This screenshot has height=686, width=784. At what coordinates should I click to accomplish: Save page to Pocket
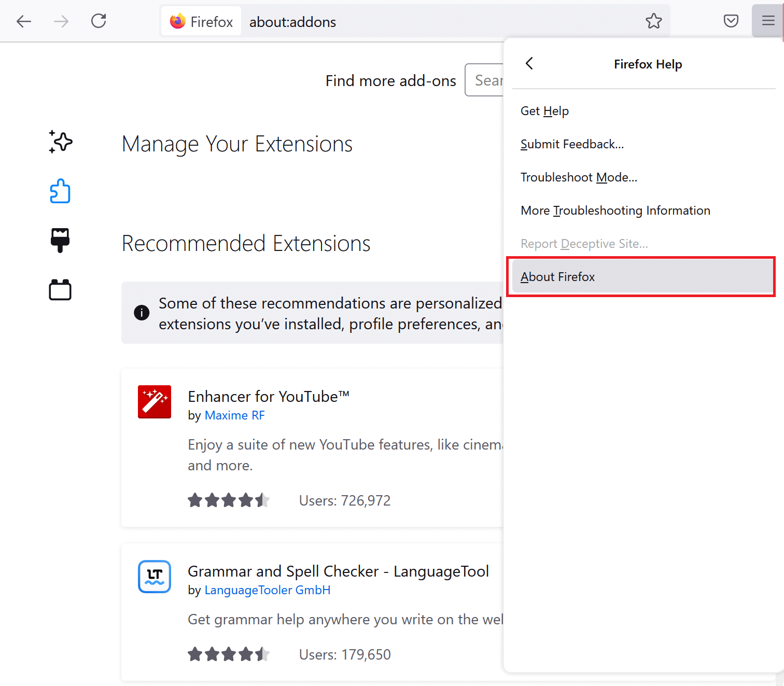coord(731,21)
